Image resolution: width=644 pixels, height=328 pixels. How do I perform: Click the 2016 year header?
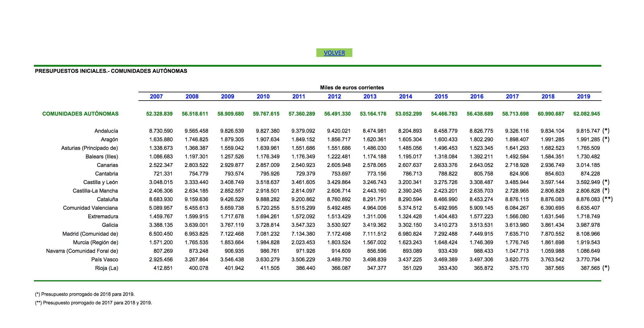[477, 96]
